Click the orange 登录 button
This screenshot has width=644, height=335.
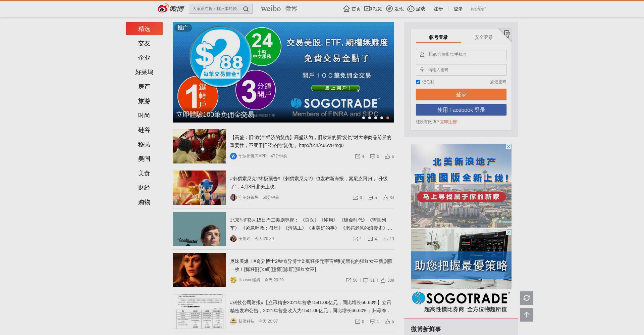(x=461, y=94)
